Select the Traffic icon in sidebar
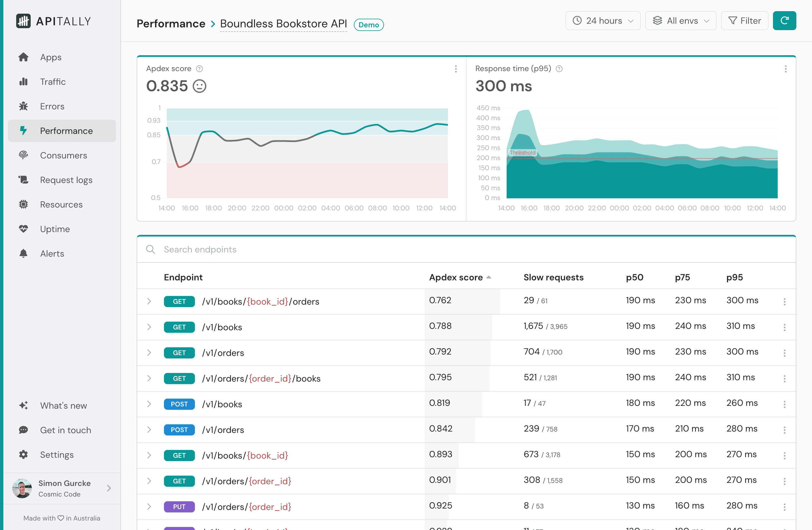 (23, 81)
